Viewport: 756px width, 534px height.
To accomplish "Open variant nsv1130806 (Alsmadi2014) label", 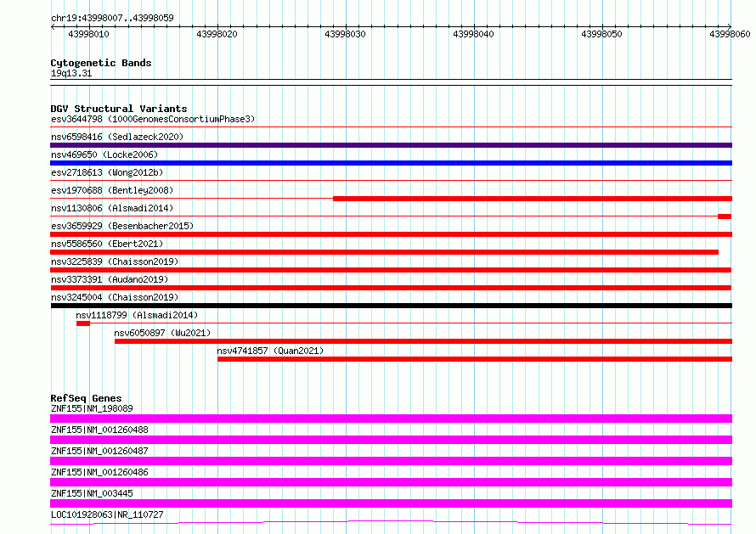I will 112,208.
